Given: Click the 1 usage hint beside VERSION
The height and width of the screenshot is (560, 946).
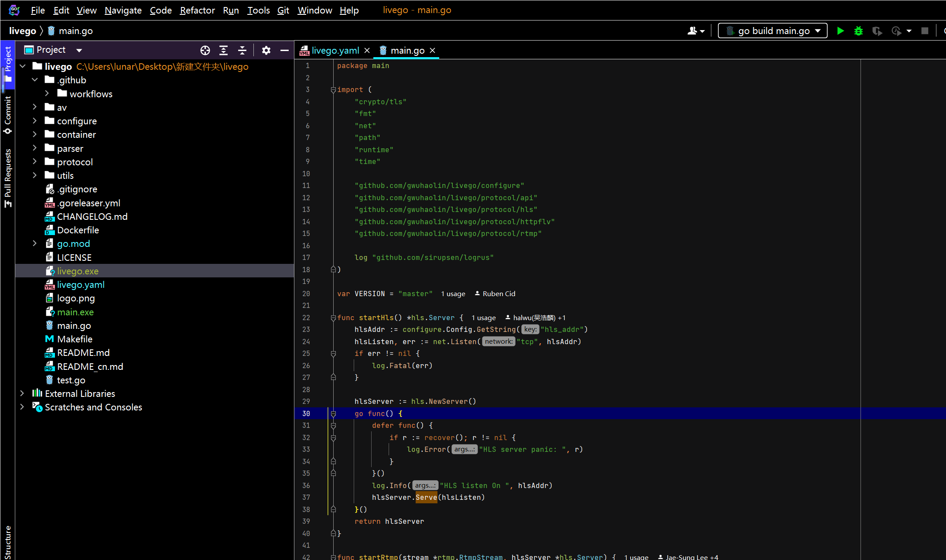Looking at the screenshot, I should [453, 294].
